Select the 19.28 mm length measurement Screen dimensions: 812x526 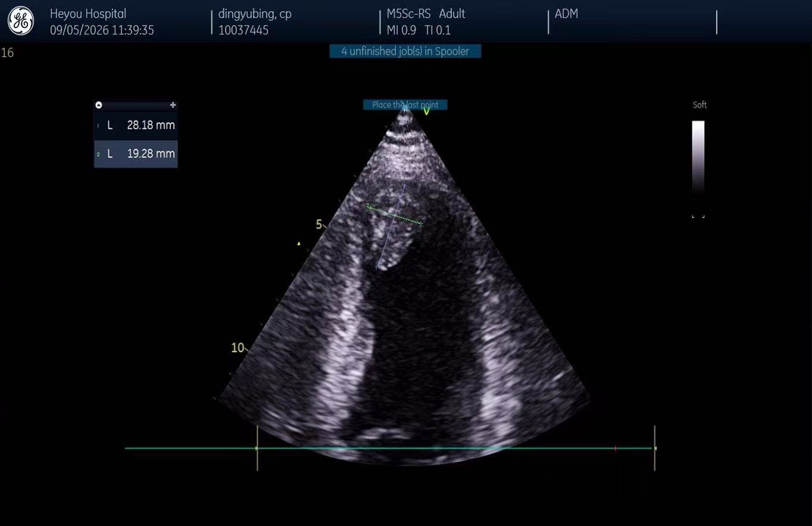tap(136, 154)
